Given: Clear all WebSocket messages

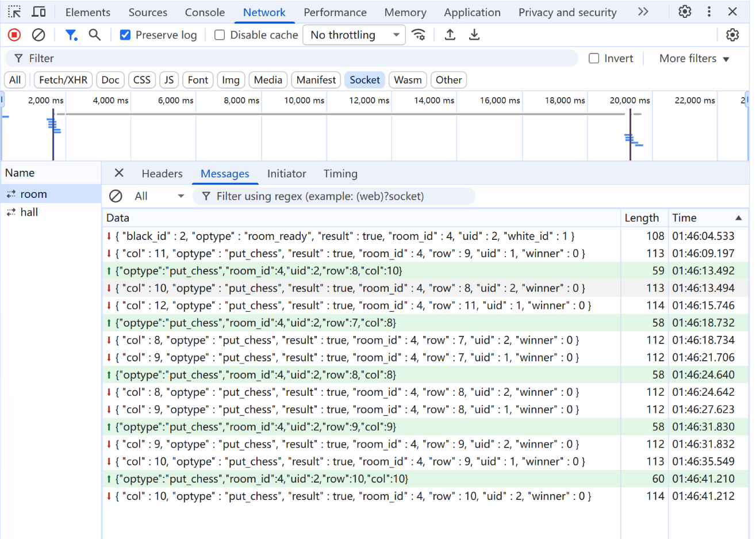Looking at the screenshot, I should click(x=116, y=196).
